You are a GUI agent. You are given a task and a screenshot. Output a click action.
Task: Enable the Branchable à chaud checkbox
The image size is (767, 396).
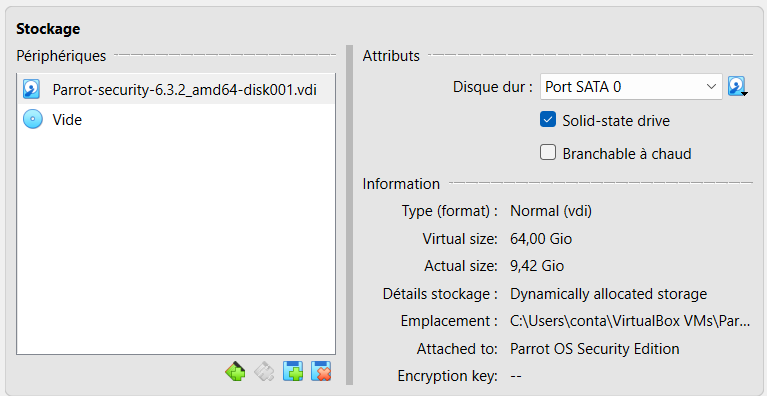click(x=548, y=153)
